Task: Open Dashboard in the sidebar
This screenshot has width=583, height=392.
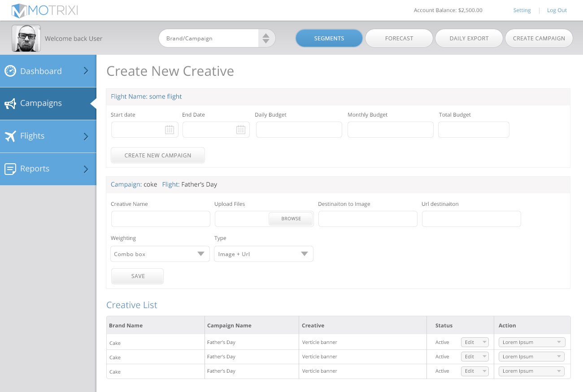Action: pyautogui.click(x=48, y=71)
